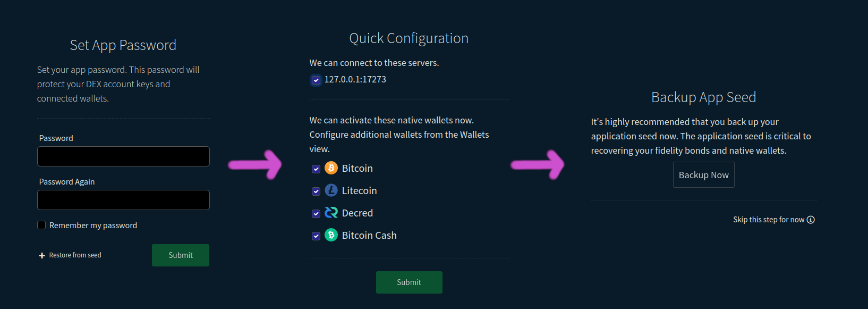Click the Password input field
This screenshot has height=309, width=868.
point(123,156)
